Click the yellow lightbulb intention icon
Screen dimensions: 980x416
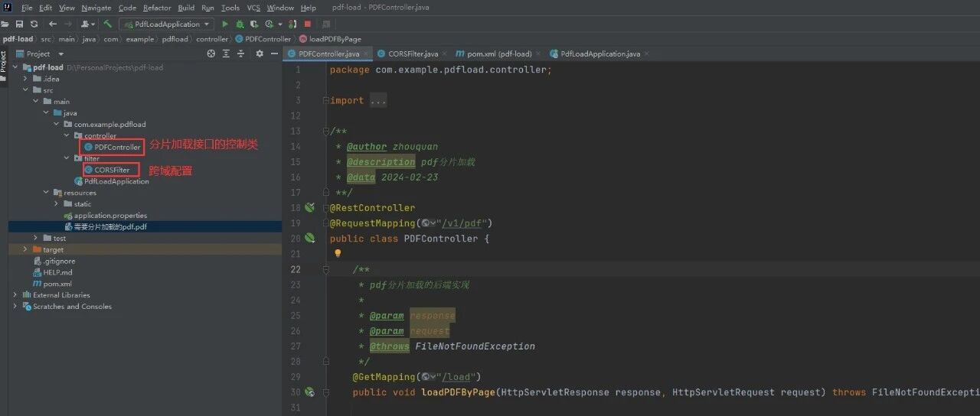tap(337, 253)
